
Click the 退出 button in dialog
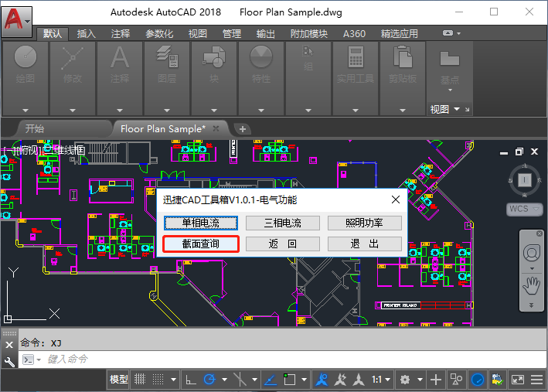365,244
